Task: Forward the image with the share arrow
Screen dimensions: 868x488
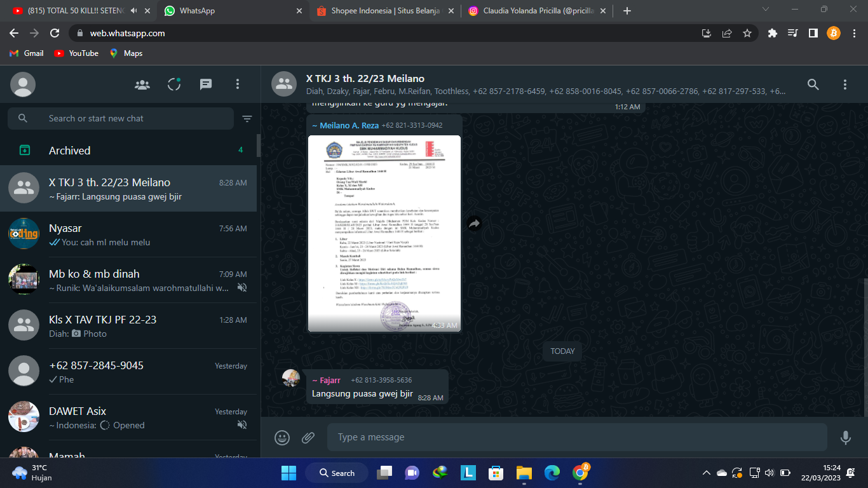Action: coord(474,224)
